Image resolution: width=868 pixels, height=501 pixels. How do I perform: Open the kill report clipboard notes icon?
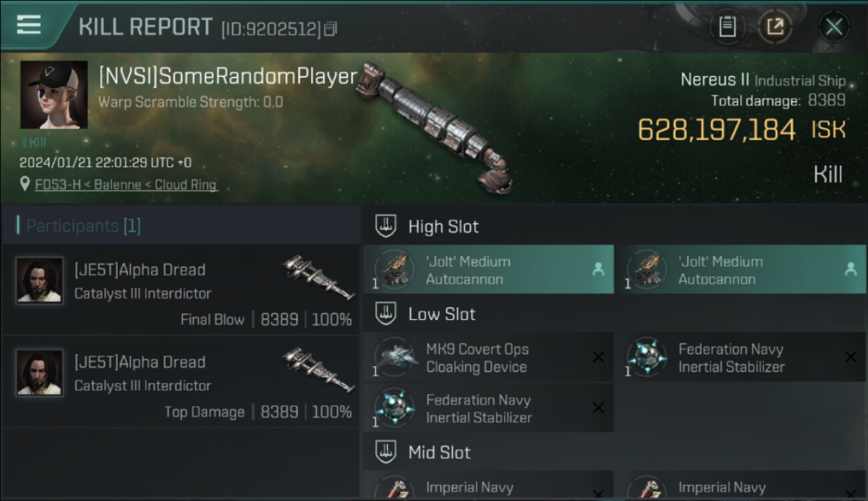[726, 27]
